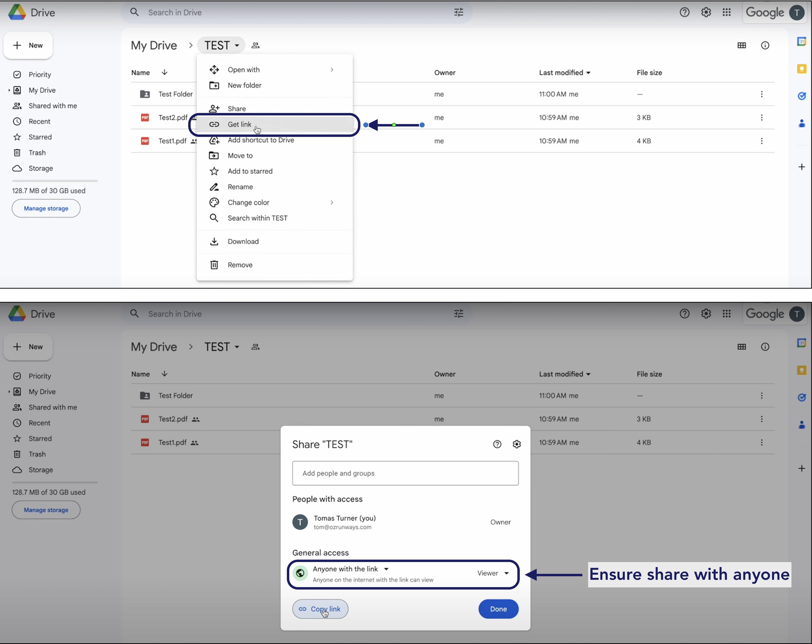The width and height of the screenshot is (812, 644).
Task: Open search options icon in Share-dialog window
Action: (458, 314)
